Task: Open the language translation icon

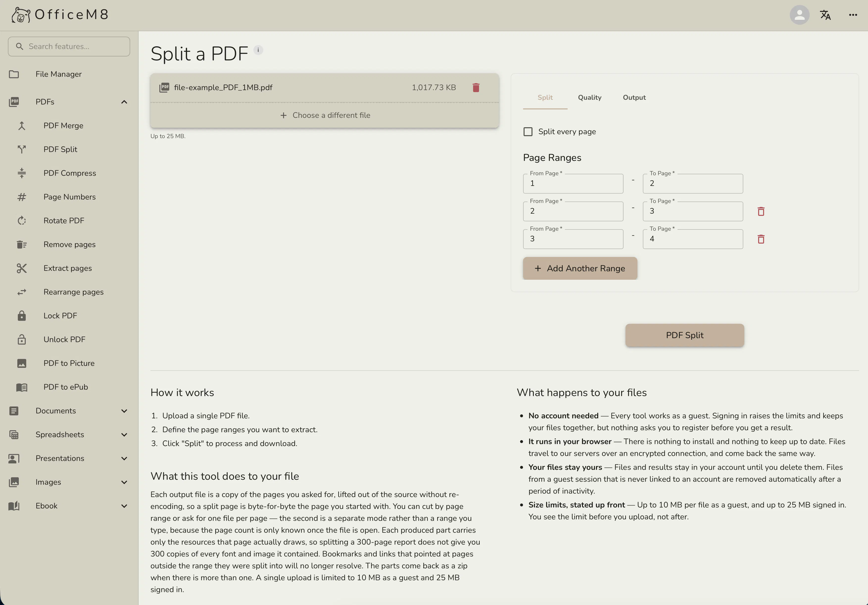Action: (x=825, y=15)
